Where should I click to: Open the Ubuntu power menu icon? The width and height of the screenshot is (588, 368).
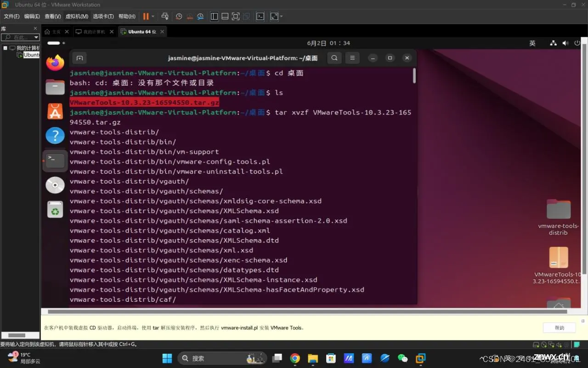[x=578, y=43]
